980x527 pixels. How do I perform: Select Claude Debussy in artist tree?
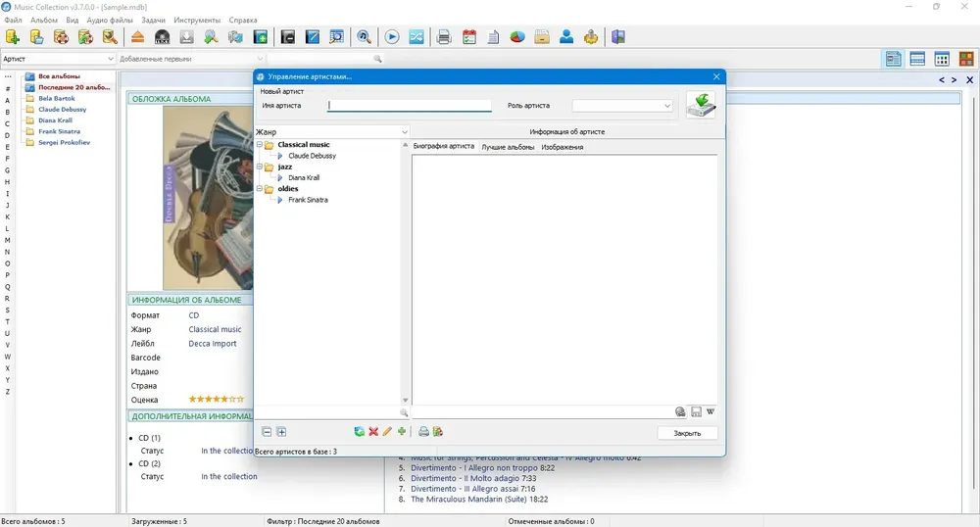312,156
